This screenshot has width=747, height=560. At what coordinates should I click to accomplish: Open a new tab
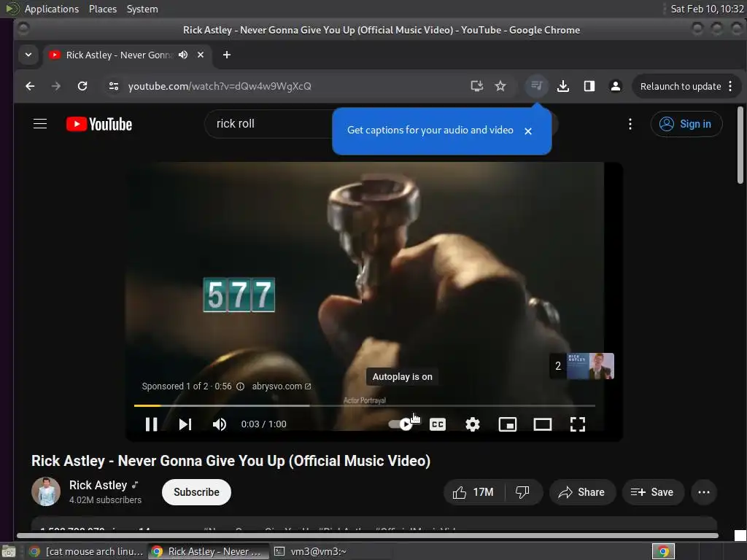pyautogui.click(x=227, y=55)
